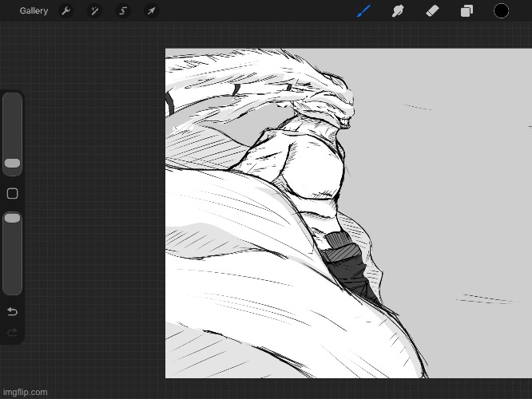532x399 pixels.
Task: Activate the Transform arrow tool
Action: tap(151, 11)
